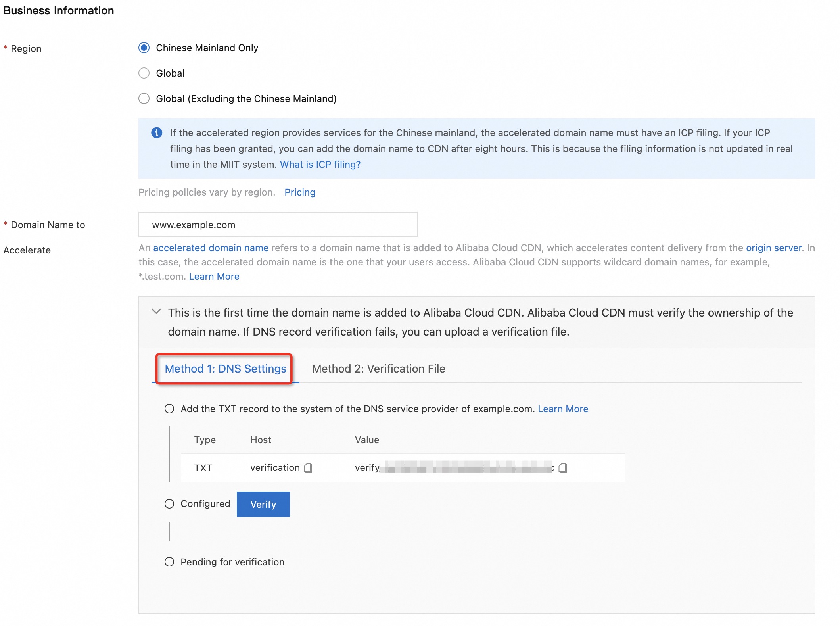840x626 pixels.
Task: Copy the TXT record value icon
Action: click(x=562, y=468)
